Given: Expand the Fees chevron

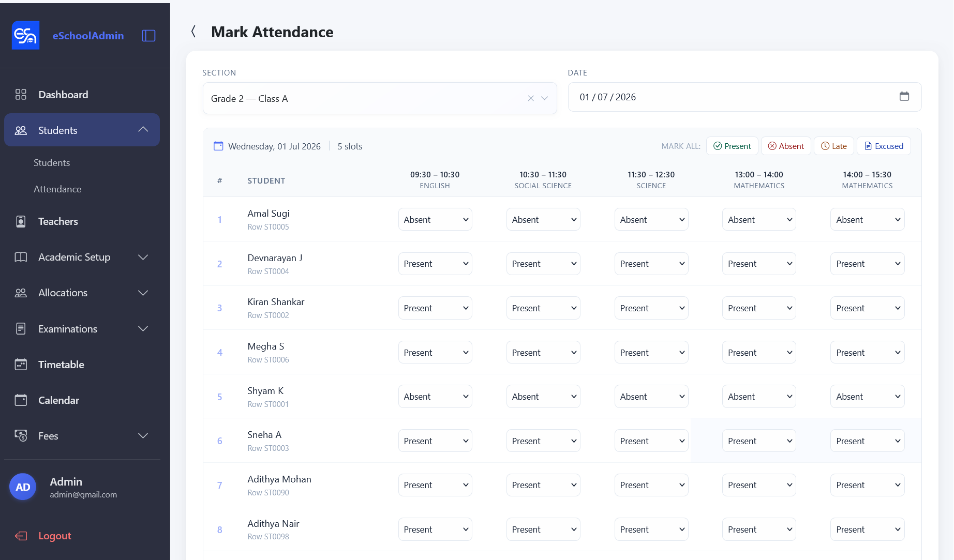Looking at the screenshot, I should 143,436.
